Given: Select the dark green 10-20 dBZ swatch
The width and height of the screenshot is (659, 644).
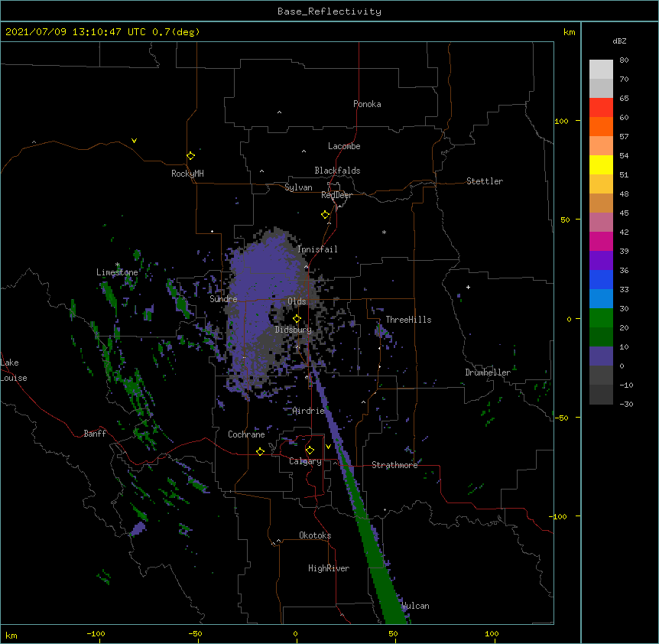Looking at the screenshot, I should tap(601, 337).
